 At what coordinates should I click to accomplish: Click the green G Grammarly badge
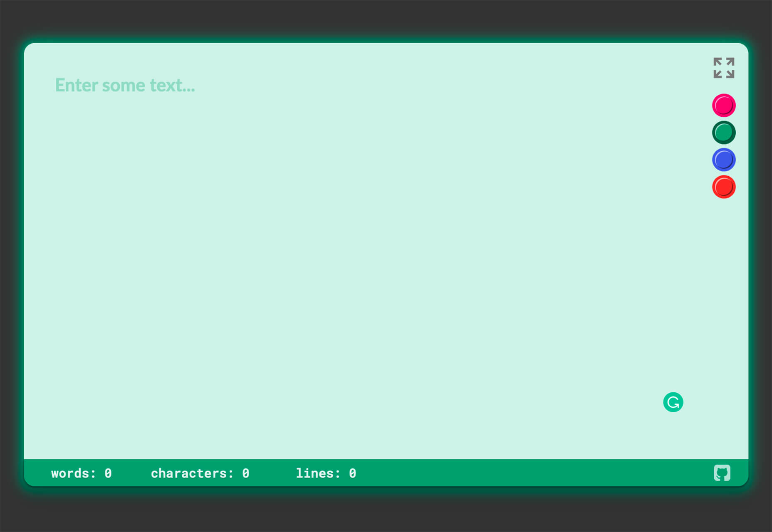[673, 402]
